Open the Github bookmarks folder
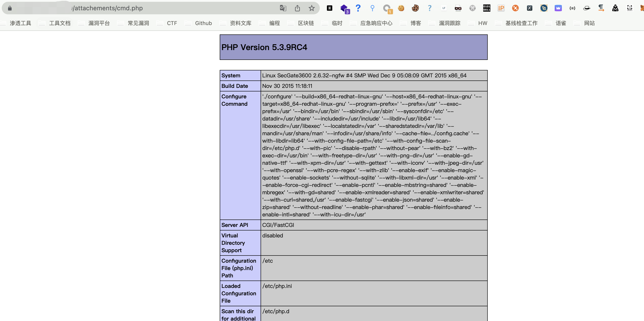This screenshot has width=644, height=321. pyautogui.click(x=203, y=23)
